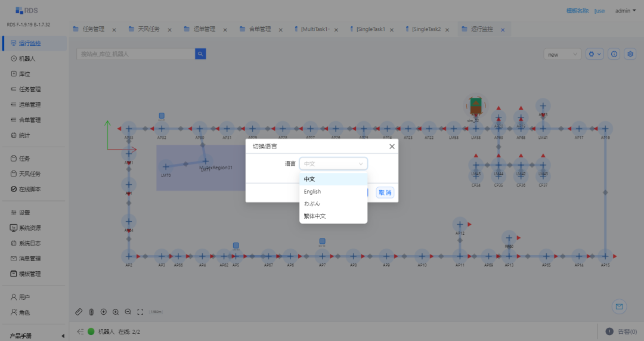Close the 切换语言 dialog with the X

coord(392,146)
